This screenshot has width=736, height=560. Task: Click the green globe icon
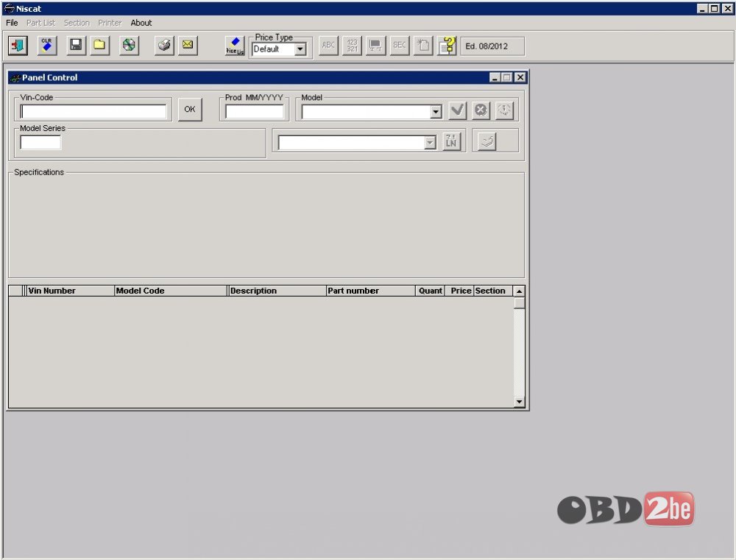point(129,46)
